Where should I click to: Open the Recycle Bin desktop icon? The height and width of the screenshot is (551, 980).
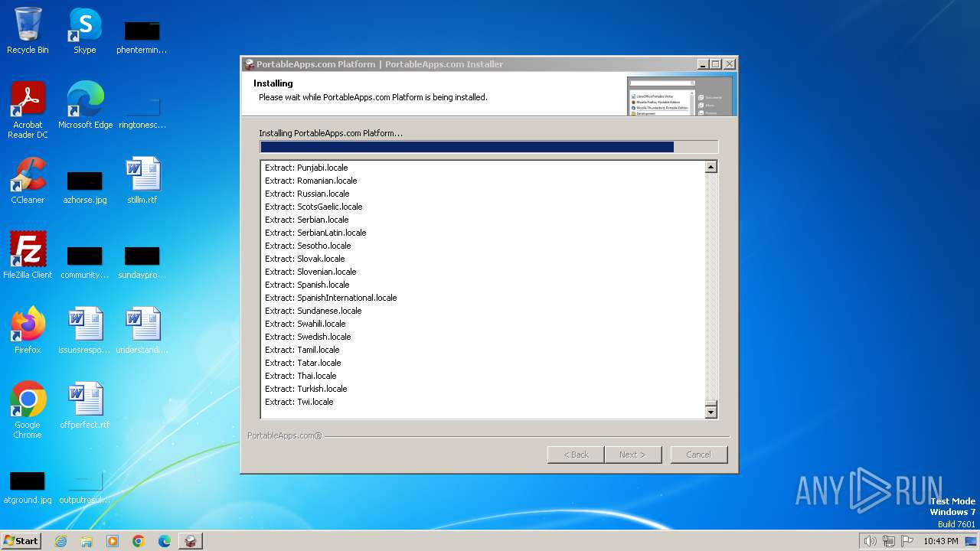(x=28, y=31)
